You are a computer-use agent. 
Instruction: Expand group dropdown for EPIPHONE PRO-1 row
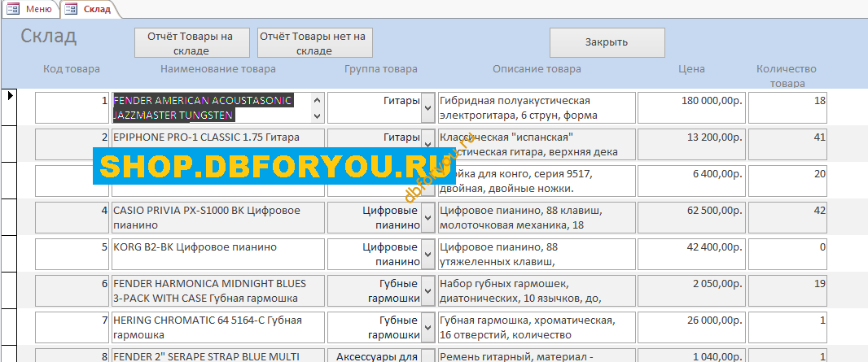[x=428, y=142]
